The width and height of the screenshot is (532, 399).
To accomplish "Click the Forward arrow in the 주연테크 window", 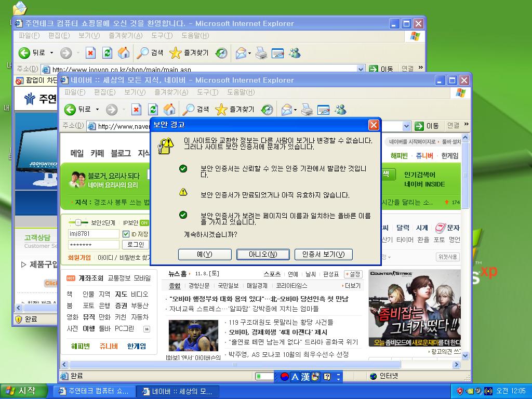I will point(66,52).
